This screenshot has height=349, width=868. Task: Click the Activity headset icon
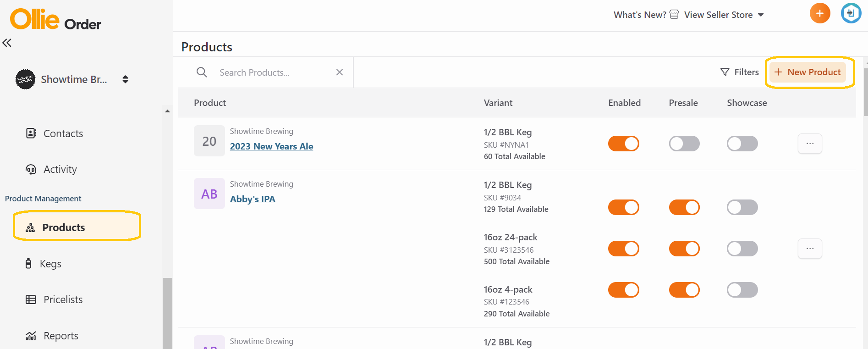pos(31,169)
